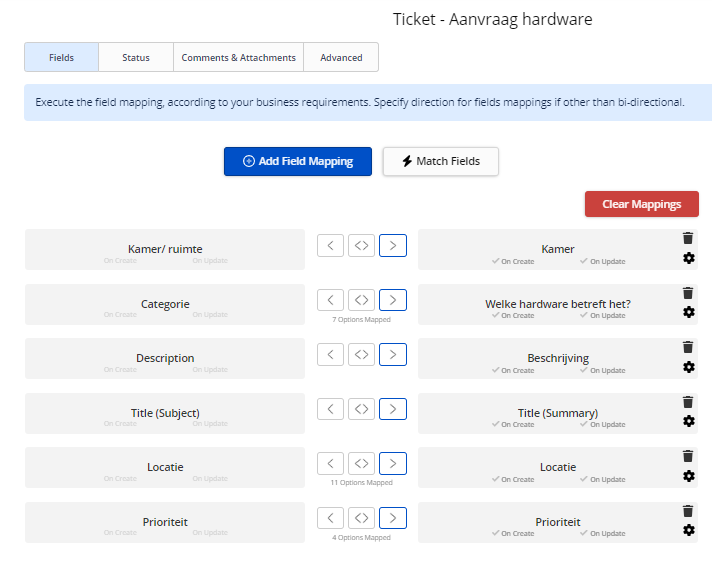The image size is (712, 566).
Task: Open the Advanced tab
Action: pos(341,57)
